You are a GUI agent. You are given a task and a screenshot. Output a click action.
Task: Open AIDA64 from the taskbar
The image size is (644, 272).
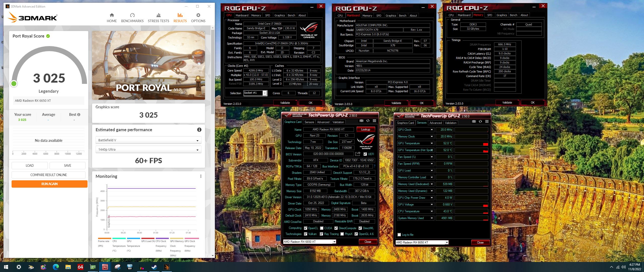click(x=80, y=267)
